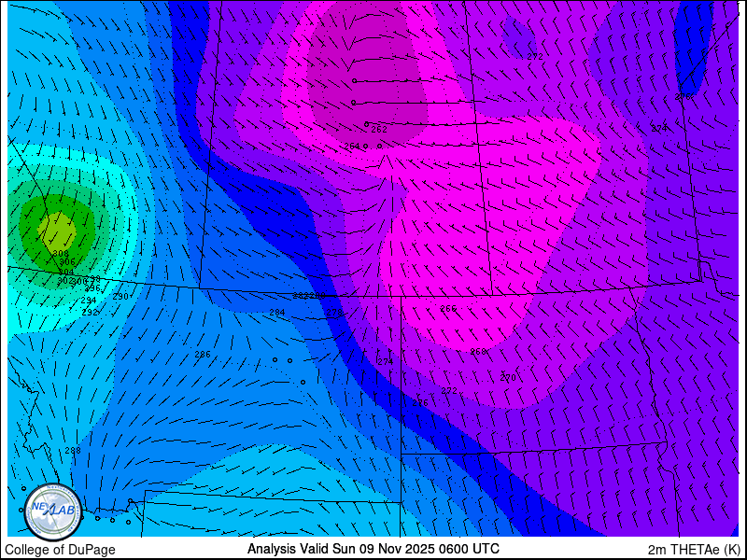
Task: Click the 288 contour label
Action: [x=73, y=451]
